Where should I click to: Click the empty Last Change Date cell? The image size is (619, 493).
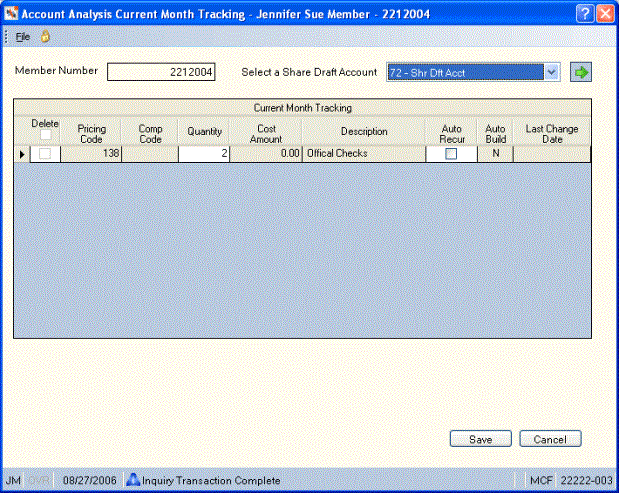[x=551, y=154]
